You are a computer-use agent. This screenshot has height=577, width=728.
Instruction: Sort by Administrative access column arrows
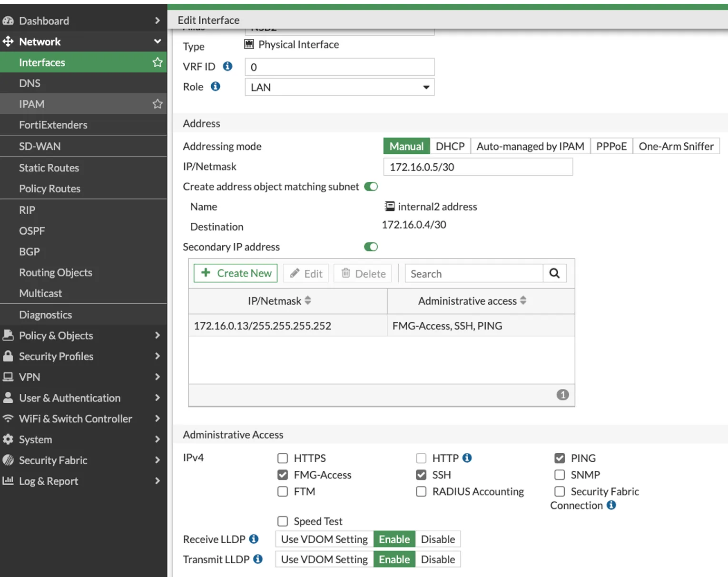523,300
